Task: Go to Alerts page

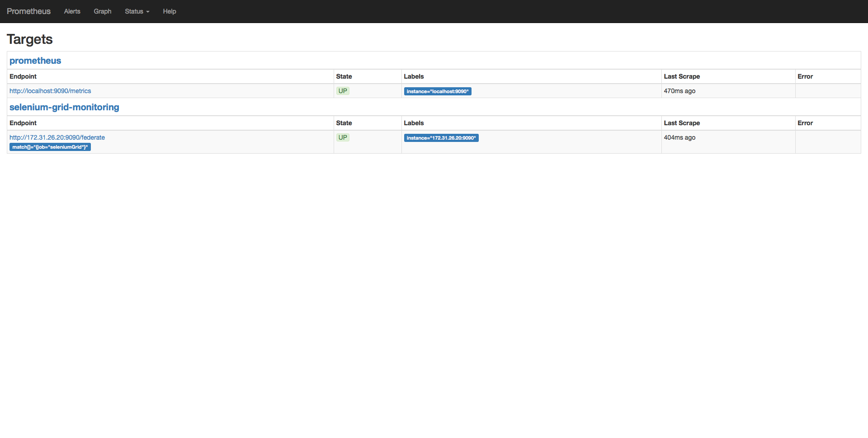Action: coord(72,11)
